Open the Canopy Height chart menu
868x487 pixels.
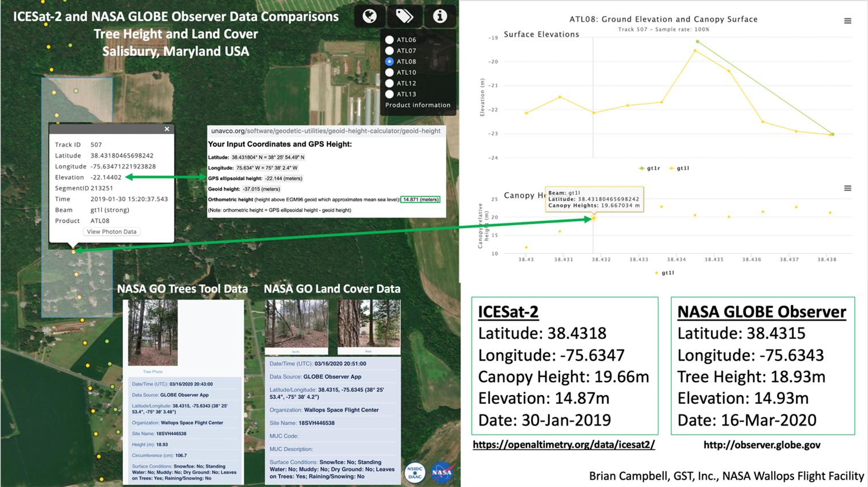coord(847,188)
